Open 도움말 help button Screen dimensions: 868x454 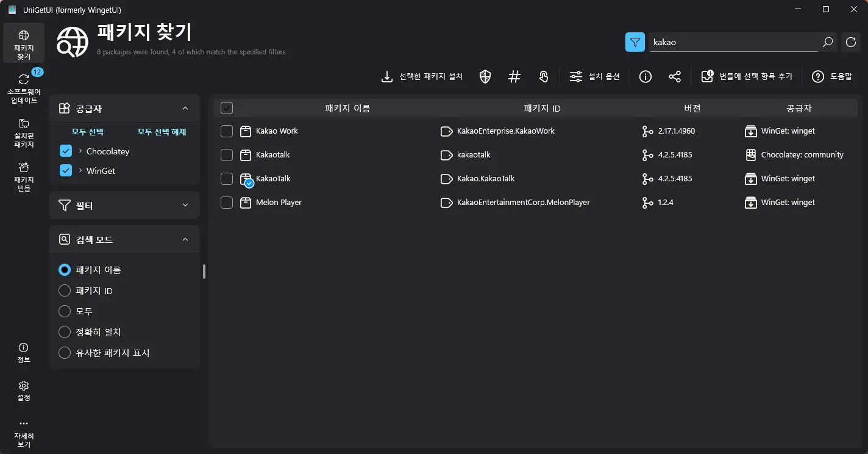pos(832,76)
